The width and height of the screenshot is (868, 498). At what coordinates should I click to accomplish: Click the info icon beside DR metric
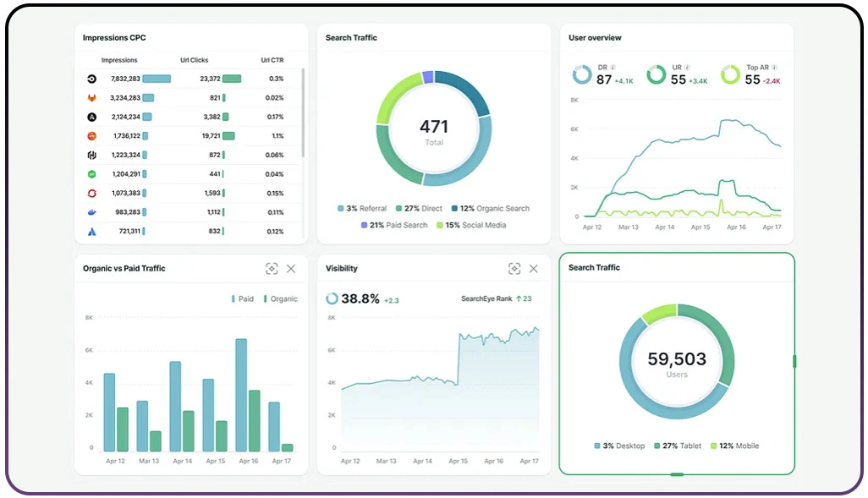pyautogui.click(x=613, y=68)
